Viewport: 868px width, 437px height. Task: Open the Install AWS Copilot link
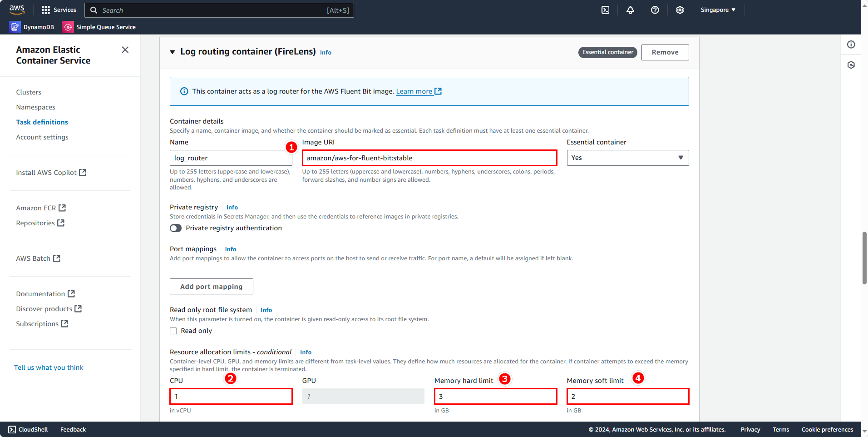pos(46,173)
